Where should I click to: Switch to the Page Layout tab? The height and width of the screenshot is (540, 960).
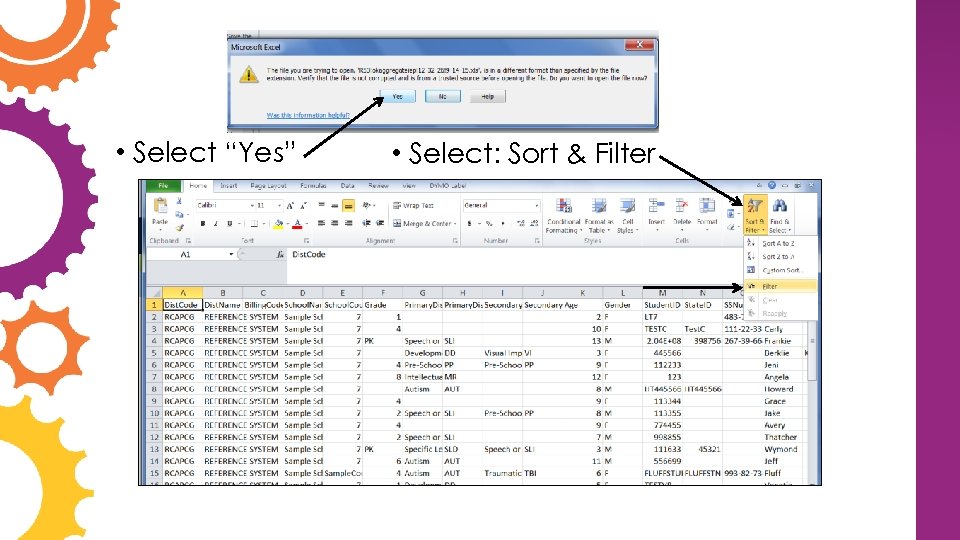click(268, 186)
